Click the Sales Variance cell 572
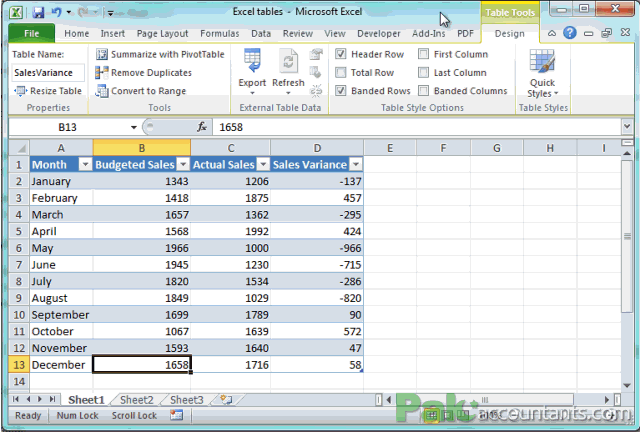Viewport: 640px width, 432px height. pyautogui.click(x=317, y=332)
